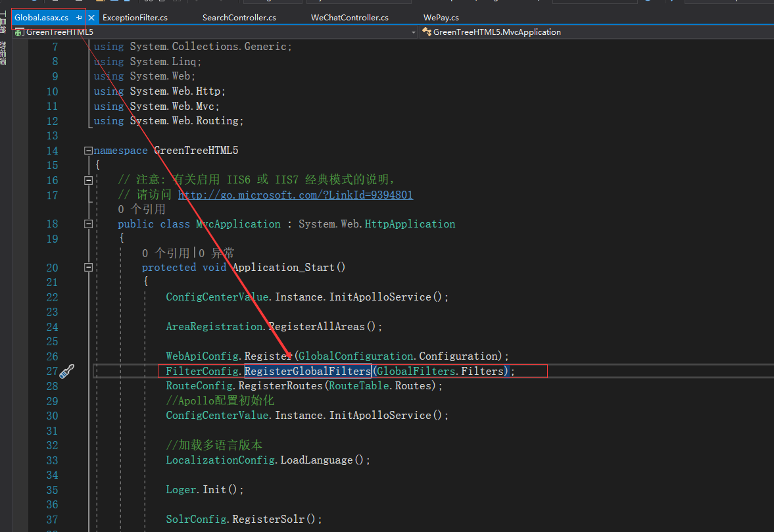The image size is (774, 532).
Task: Collapse the MvcApplication class at line 18
Action: coord(87,224)
